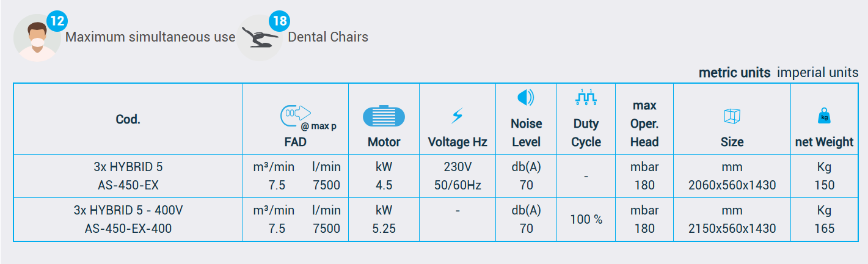Image resolution: width=868 pixels, height=264 pixels.
Task: Select the Cod. column header
Action: tap(128, 119)
